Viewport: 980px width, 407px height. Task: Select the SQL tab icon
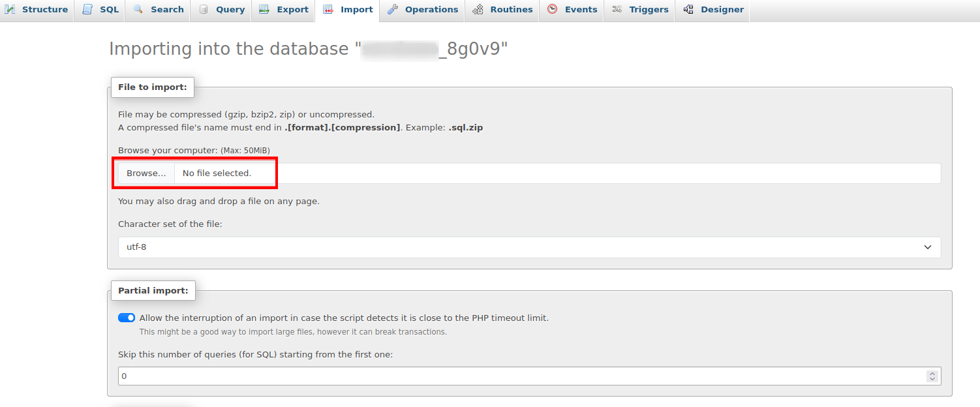click(x=85, y=9)
